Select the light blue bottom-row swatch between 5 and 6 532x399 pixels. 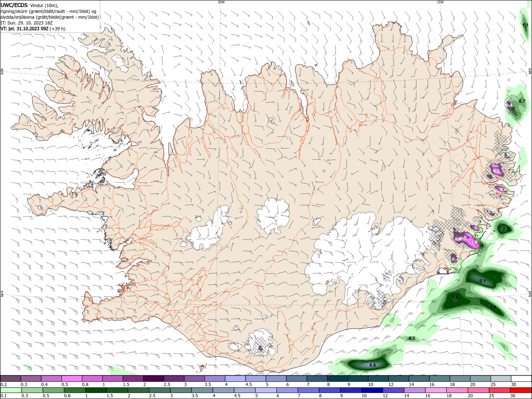(266, 390)
